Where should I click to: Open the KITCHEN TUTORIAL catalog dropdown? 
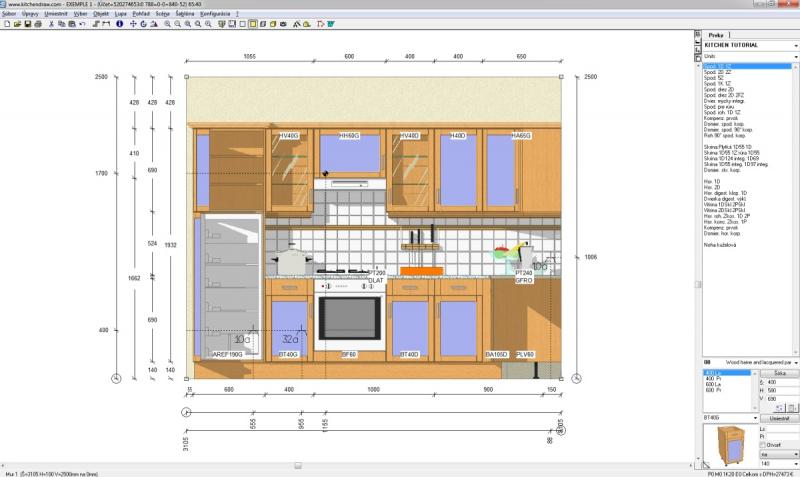coord(793,45)
